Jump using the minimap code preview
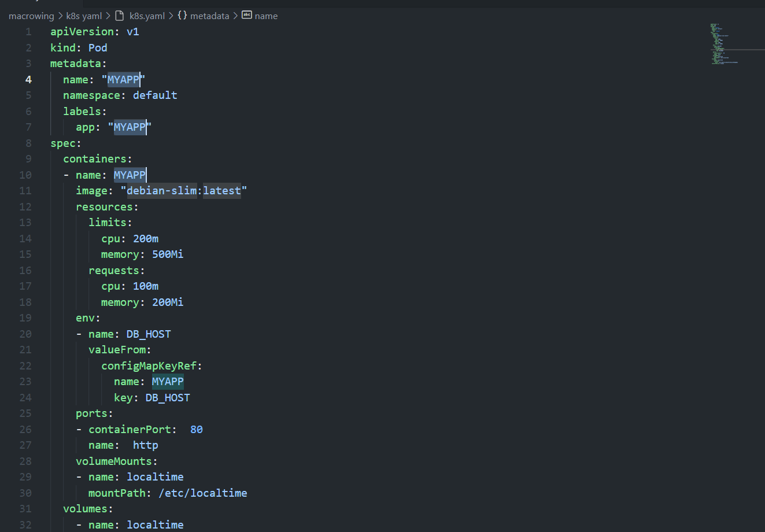 pos(725,44)
